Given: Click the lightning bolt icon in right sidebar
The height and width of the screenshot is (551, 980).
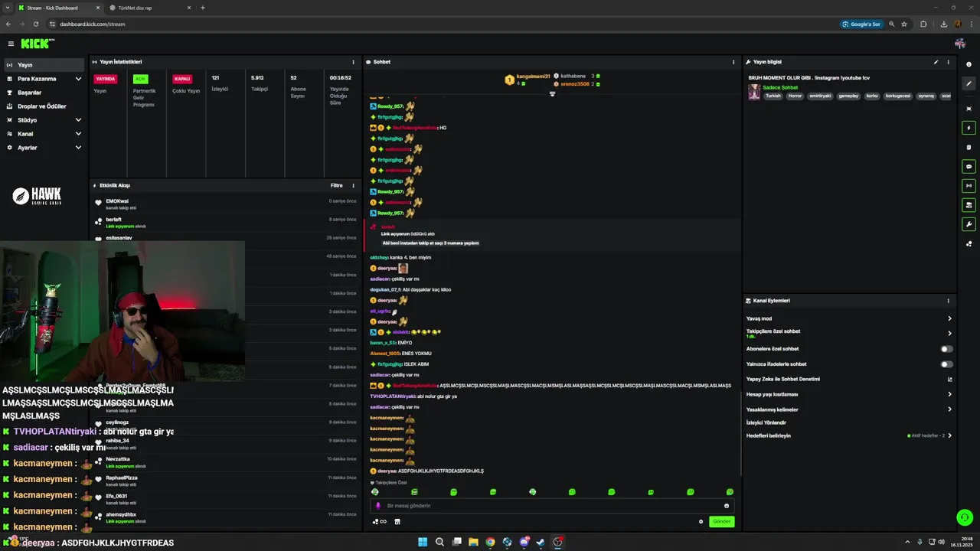Looking at the screenshot, I should click(969, 128).
